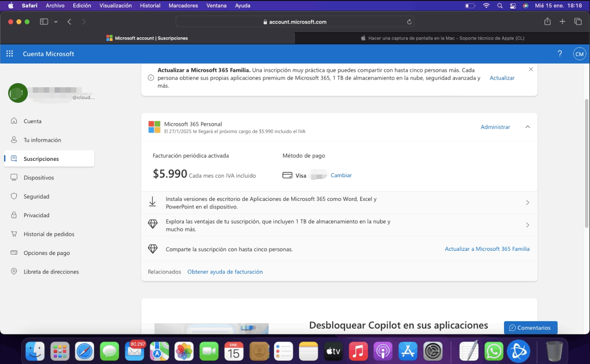The image size is (590, 364).
Task: Open the Apple menu
Action: point(11,5)
